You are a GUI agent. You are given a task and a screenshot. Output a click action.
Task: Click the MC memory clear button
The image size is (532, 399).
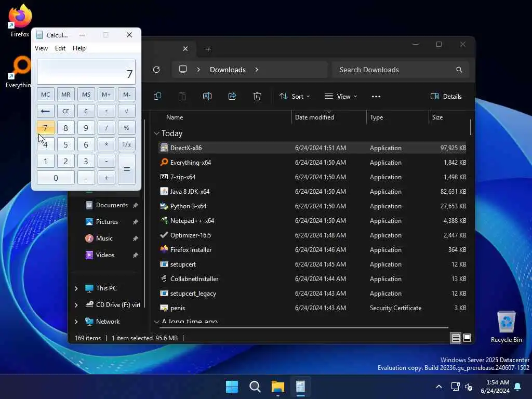[x=46, y=95]
